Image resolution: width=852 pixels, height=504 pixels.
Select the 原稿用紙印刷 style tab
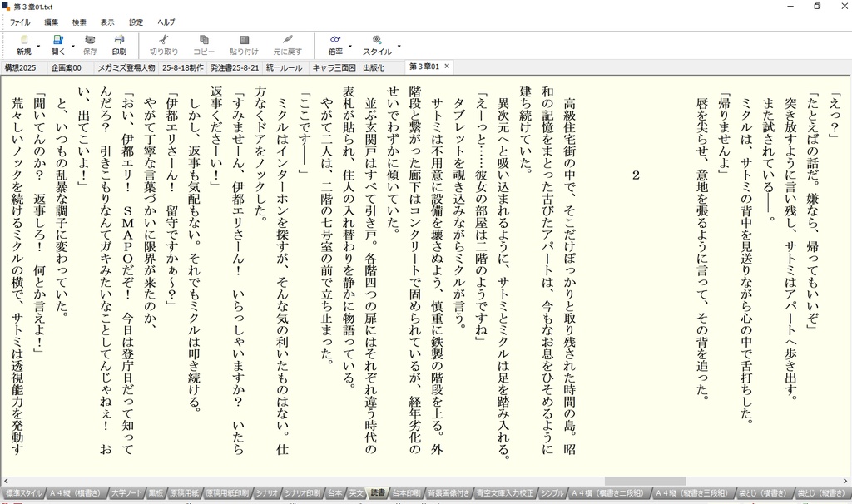(227, 493)
